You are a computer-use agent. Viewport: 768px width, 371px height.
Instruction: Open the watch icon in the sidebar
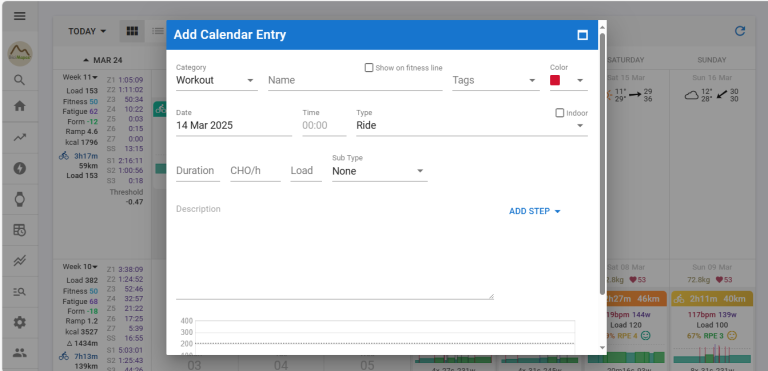[20, 199]
